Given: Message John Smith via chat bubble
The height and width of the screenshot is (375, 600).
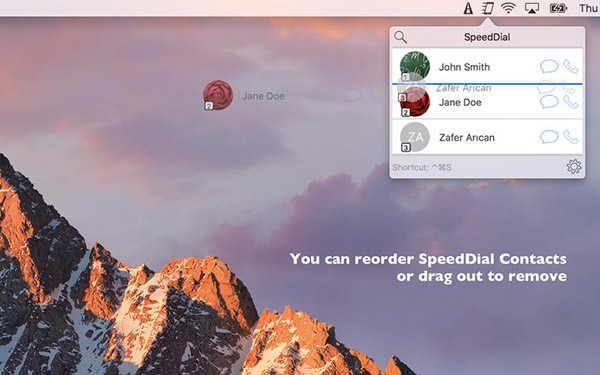Looking at the screenshot, I should [549, 66].
